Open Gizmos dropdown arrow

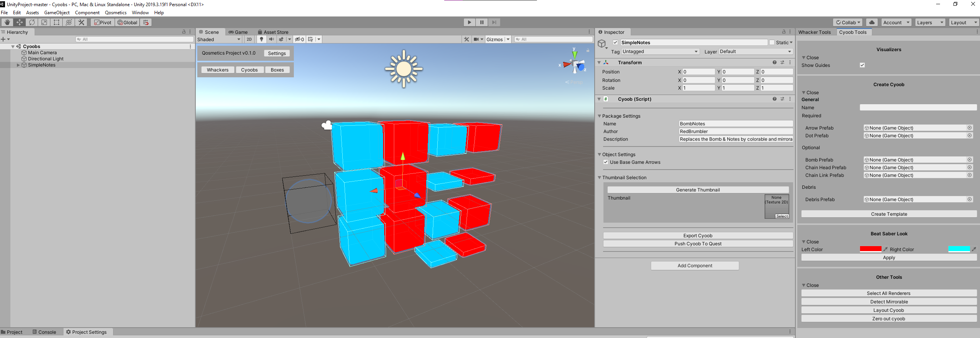pos(508,39)
